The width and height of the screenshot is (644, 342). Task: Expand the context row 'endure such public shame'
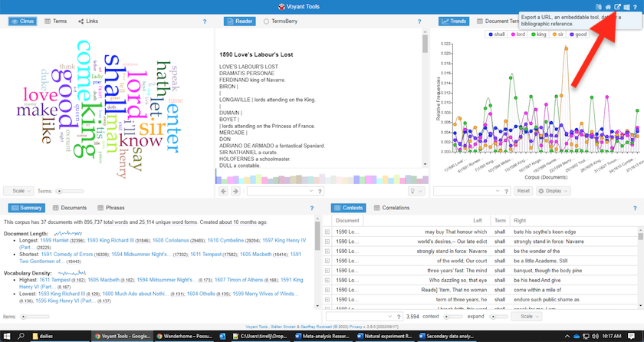click(327, 300)
